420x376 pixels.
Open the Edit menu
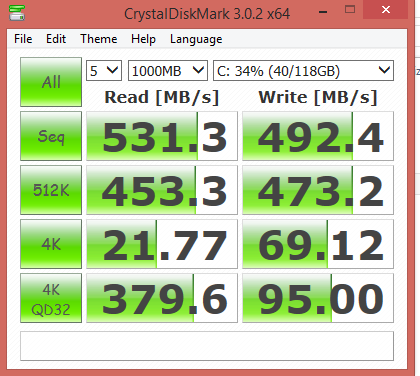pos(56,39)
